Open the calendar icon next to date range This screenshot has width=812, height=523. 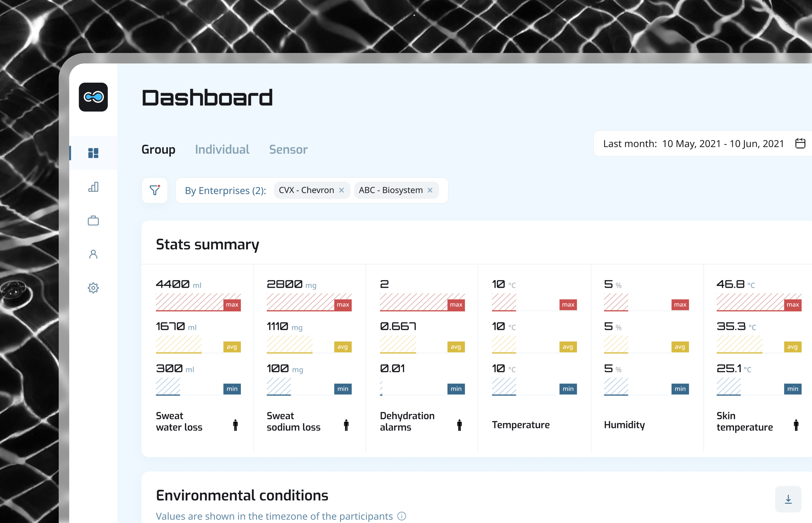click(801, 143)
